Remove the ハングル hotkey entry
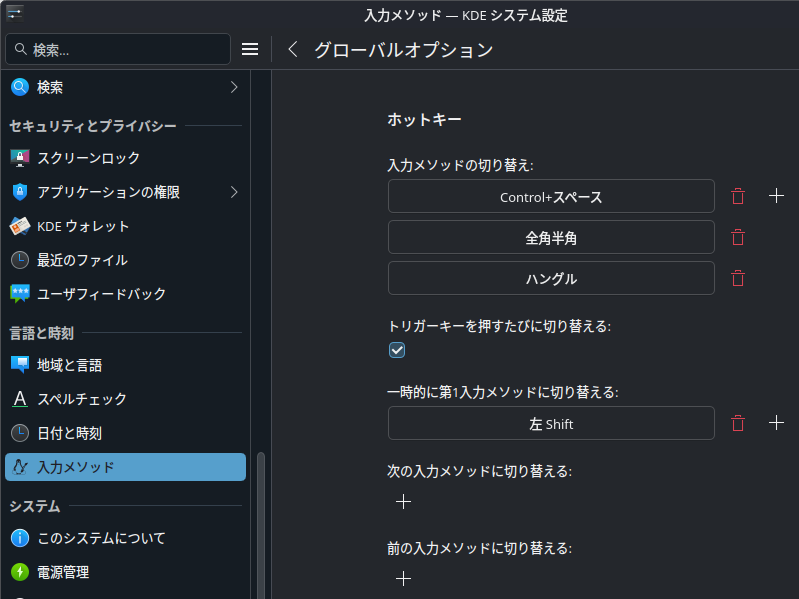799x599 pixels. pos(738,278)
